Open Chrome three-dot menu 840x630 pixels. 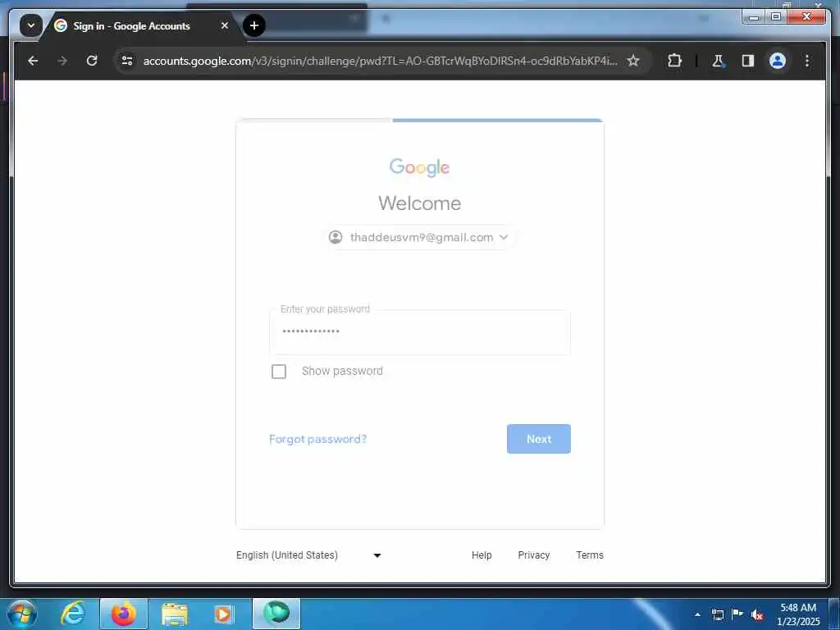click(x=807, y=61)
